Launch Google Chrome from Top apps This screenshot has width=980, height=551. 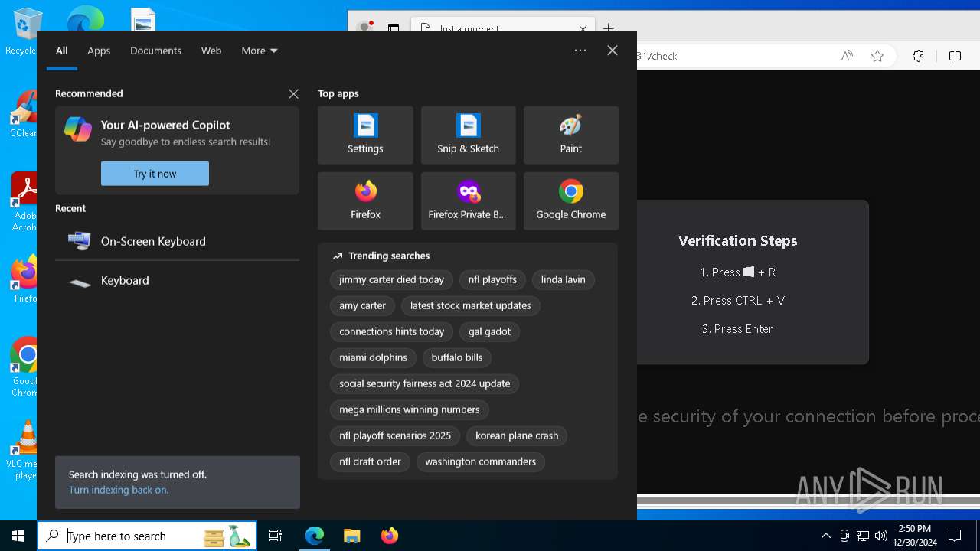click(570, 201)
